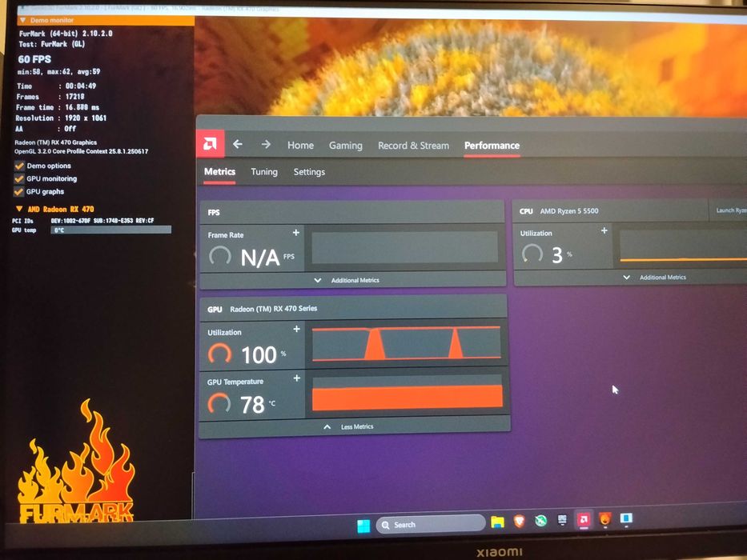
Task: Collapse the AMD Radeon RX 470 section
Action: click(19, 209)
